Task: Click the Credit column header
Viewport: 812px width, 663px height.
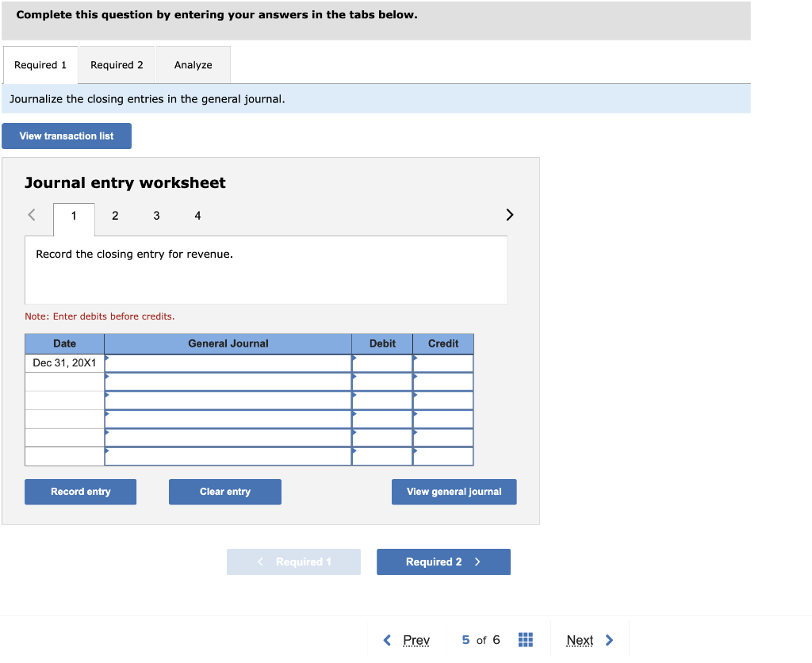Action: click(443, 343)
